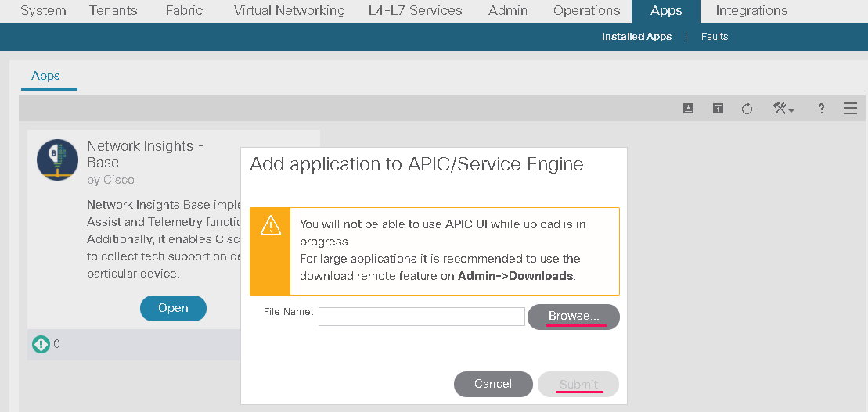
Task: Click the Network Insights Base app logo
Action: [x=58, y=159]
